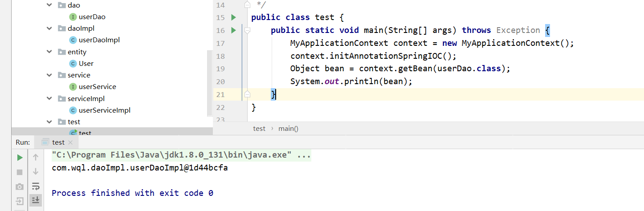Click the camera Dump Threads icon
The height and width of the screenshot is (211, 644).
20,187
